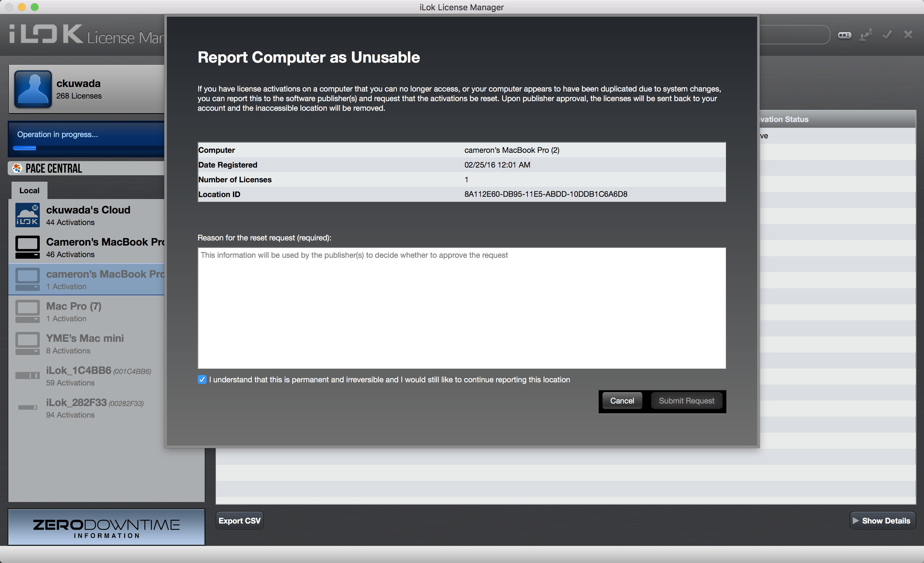Click the search field in the toolbar
Screen dimensions: 924x563
[794, 35]
